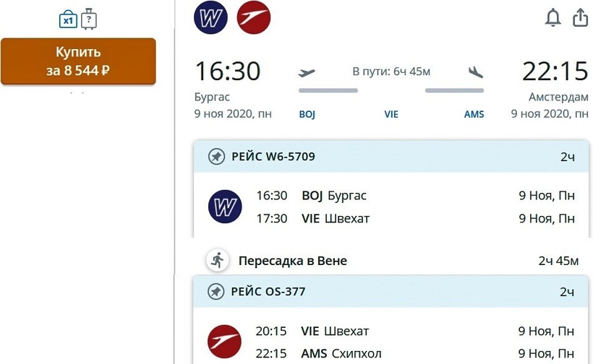Click the Austrian Airlines logo in header

(x=254, y=17)
